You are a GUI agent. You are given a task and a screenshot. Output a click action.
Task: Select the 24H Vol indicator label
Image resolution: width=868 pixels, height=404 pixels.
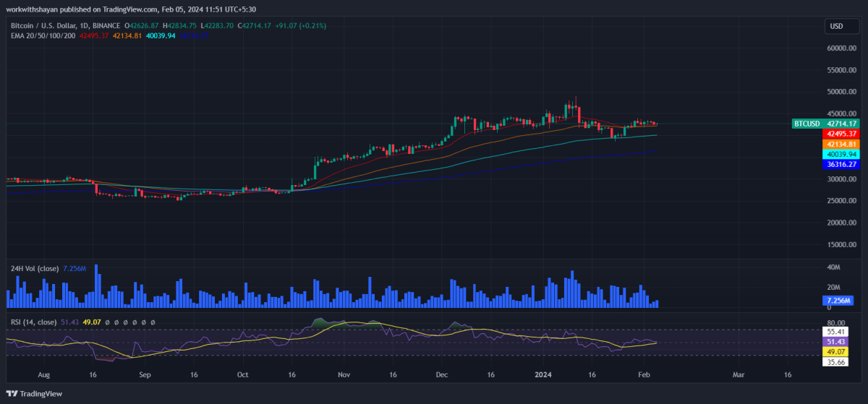click(35, 269)
